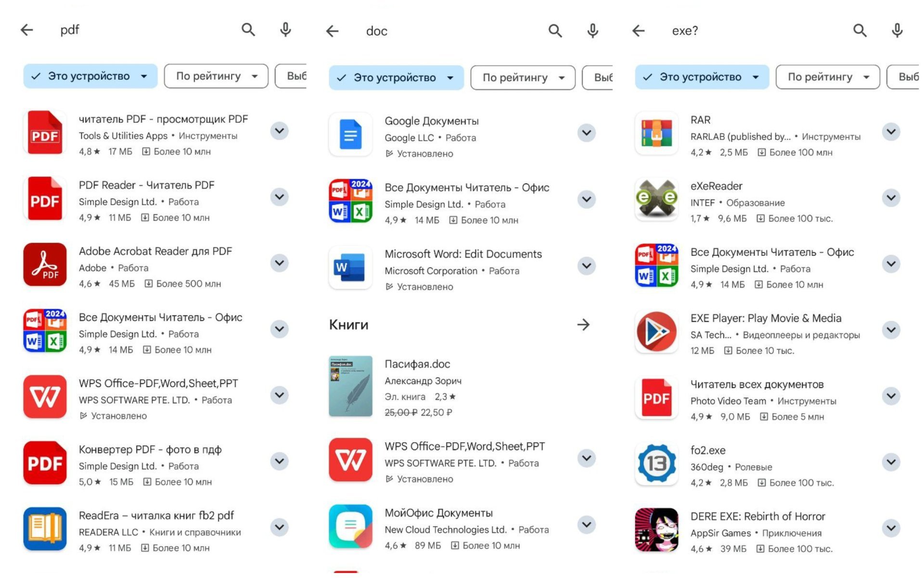The height and width of the screenshot is (578, 924).
Task: Expand the Adobe Acrobat Reader row
Action: coord(280,263)
